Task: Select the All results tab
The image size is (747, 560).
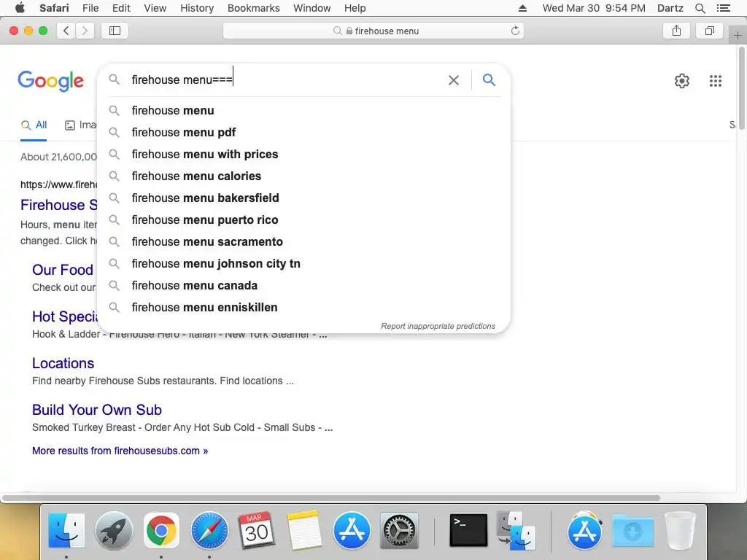Action: point(34,125)
